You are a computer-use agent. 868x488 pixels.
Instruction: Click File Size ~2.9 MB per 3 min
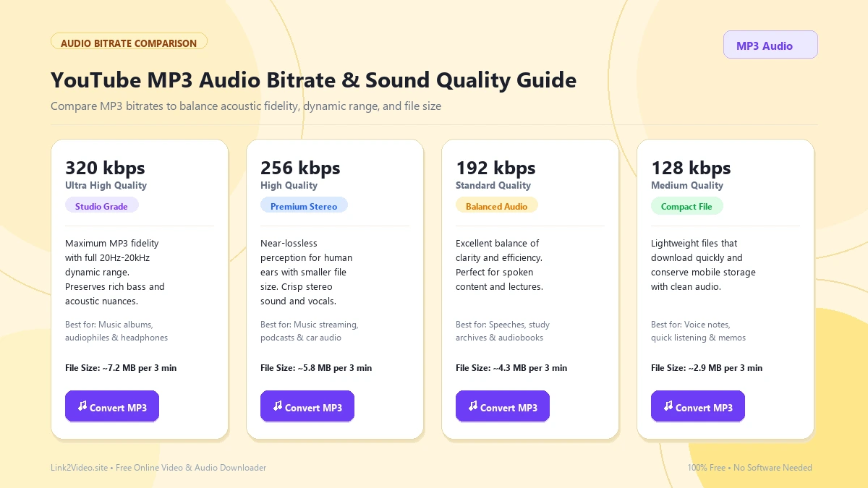click(707, 367)
